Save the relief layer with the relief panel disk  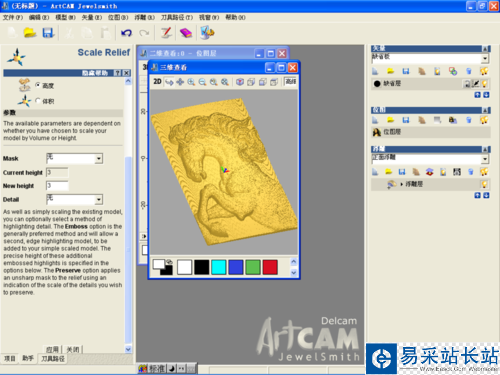402,172
